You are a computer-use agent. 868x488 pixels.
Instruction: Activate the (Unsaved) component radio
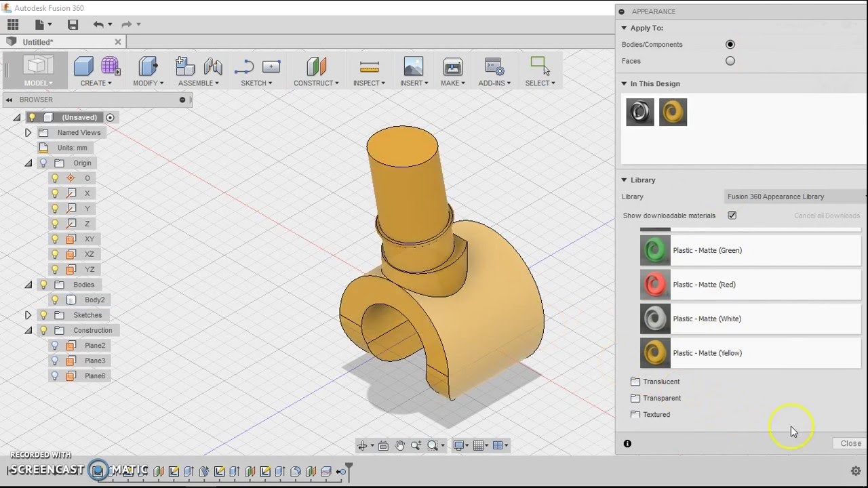110,117
